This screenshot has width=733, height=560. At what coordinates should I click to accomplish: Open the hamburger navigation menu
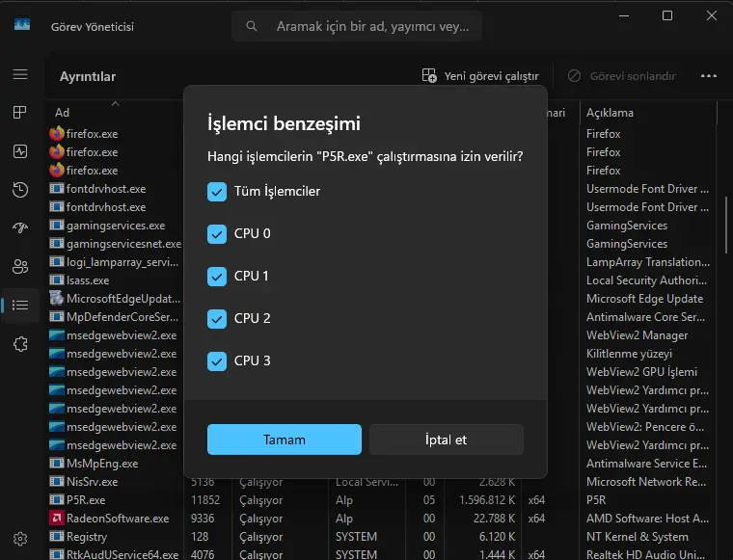(20, 75)
